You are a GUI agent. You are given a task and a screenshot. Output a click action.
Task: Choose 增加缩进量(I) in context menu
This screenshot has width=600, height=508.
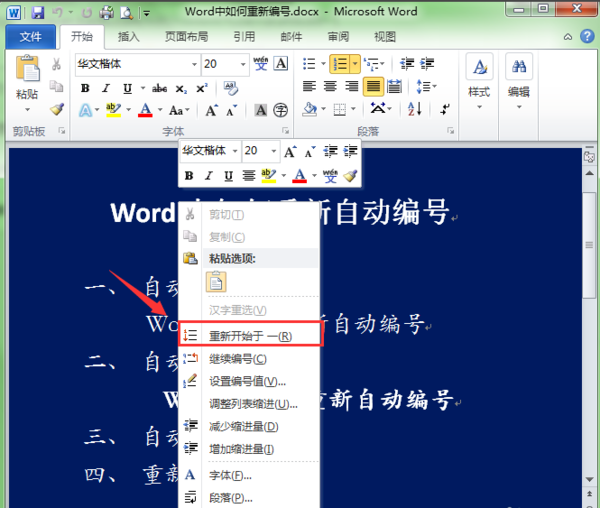click(x=249, y=449)
